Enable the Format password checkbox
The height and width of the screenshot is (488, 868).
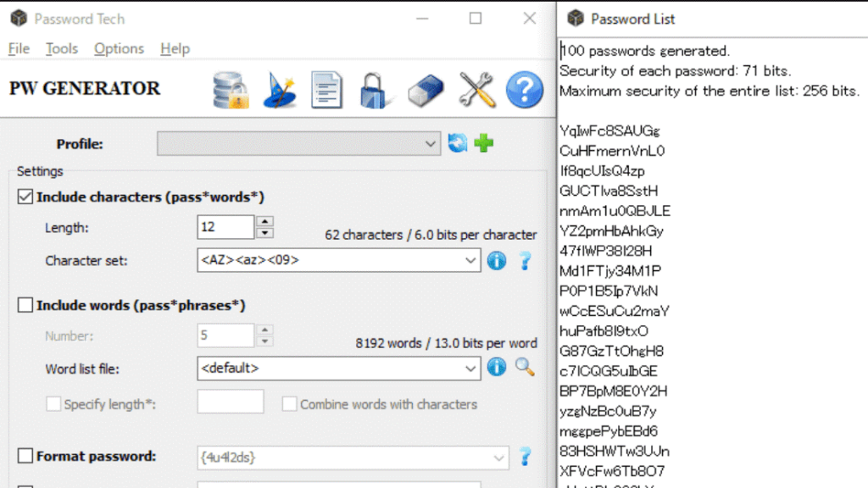click(x=25, y=456)
